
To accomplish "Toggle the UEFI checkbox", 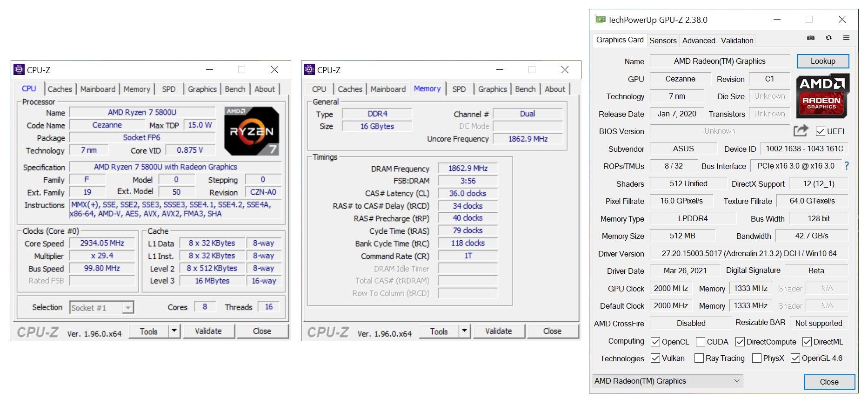I will (821, 131).
